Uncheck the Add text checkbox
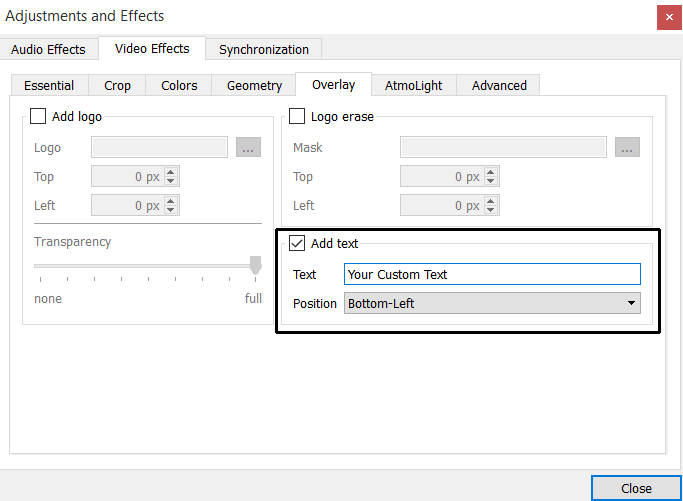This screenshot has height=501, width=683. pyautogui.click(x=297, y=243)
